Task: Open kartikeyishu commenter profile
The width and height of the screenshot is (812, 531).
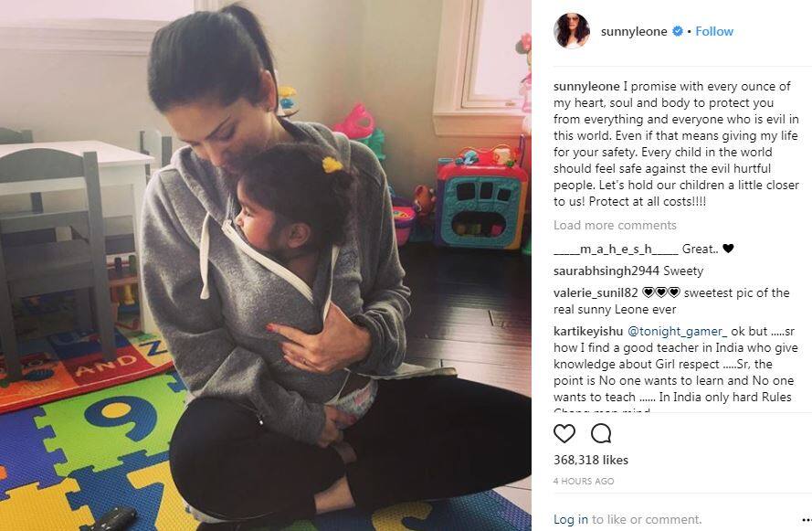Action: pyautogui.click(x=588, y=331)
